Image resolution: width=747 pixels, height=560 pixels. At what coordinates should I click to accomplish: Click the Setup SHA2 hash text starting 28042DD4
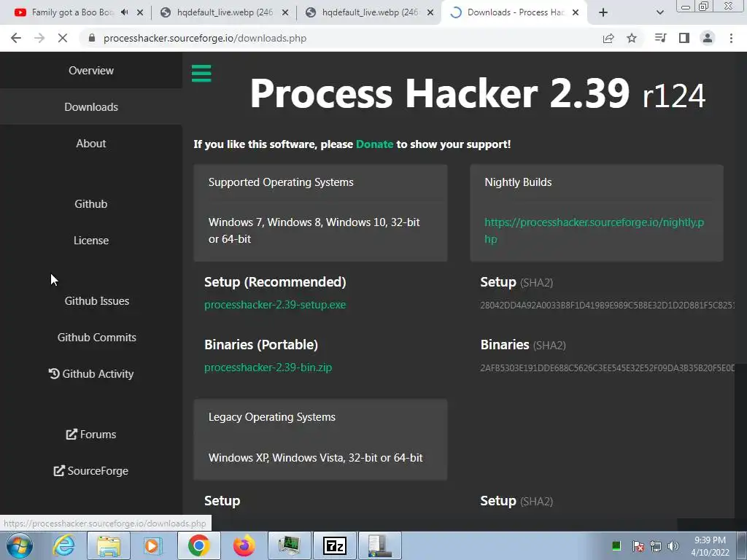click(607, 306)
